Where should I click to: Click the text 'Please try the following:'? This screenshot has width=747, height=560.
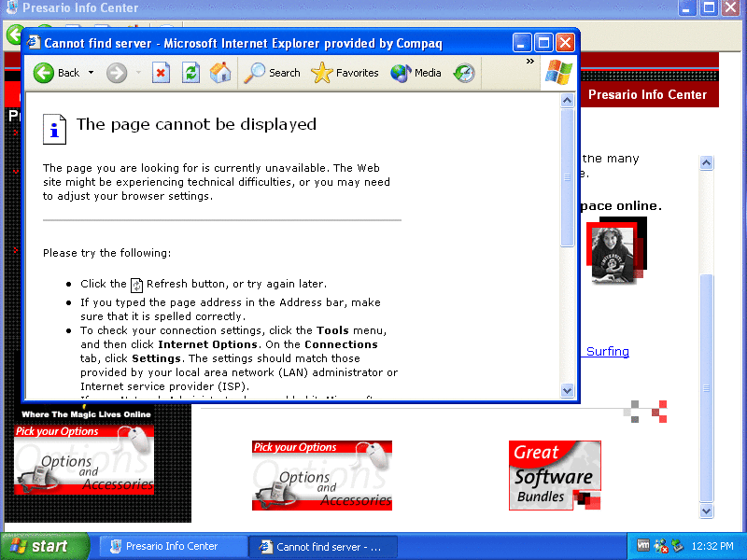(106, 253)
